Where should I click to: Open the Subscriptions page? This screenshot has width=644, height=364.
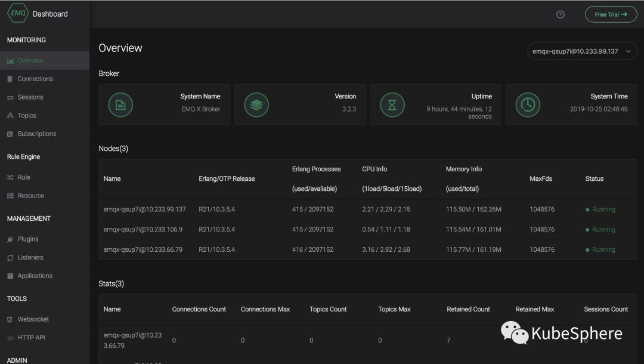(x=45, y=134)
